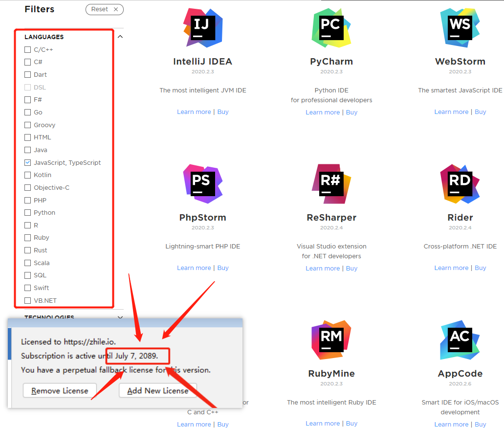Click the Rider product title
504x428 pixels.
[460, 217]
